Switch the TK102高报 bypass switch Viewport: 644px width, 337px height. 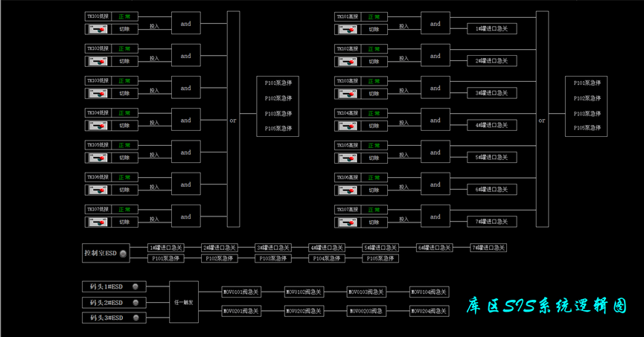click(347, 62)
